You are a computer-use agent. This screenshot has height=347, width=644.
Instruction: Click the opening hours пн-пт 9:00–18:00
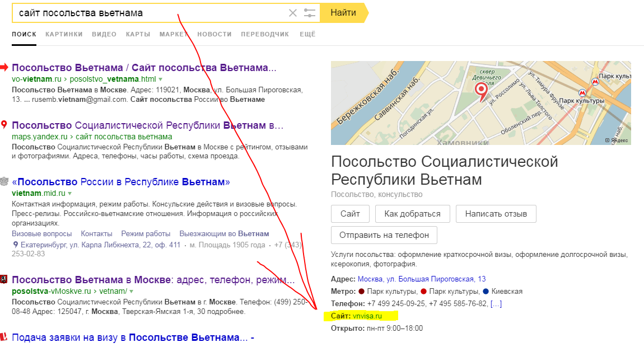pos(395,329)
